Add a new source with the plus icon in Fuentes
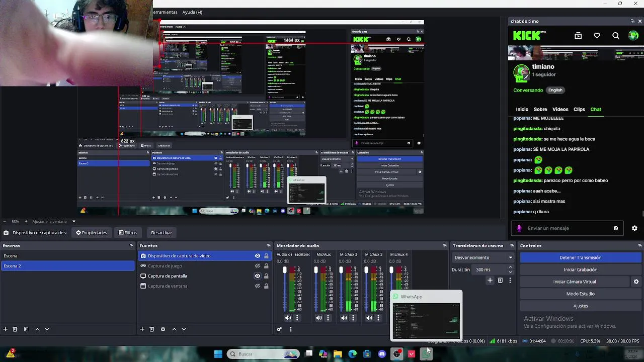Image resolution: width=644 pixels, height=362 pixels. (142, 329)
